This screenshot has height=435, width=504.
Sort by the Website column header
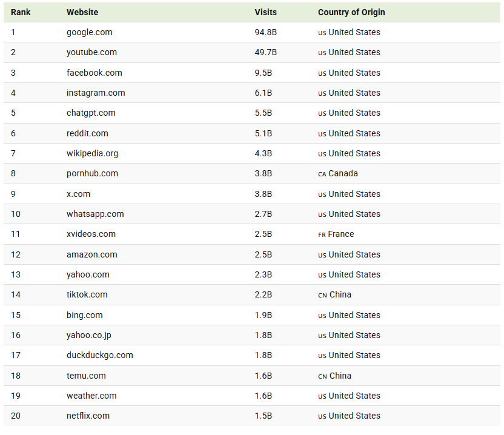pos(82,12)
